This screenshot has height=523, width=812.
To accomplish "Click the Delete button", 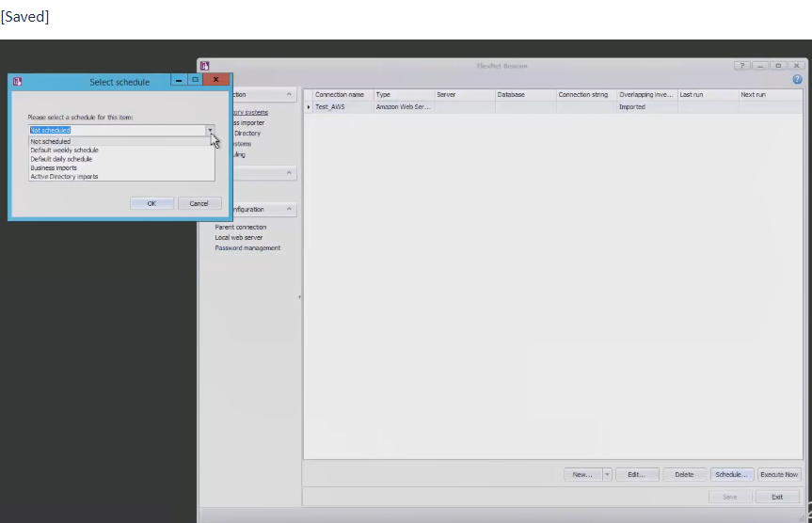I will pyautogui.click(x=684, y=474).
